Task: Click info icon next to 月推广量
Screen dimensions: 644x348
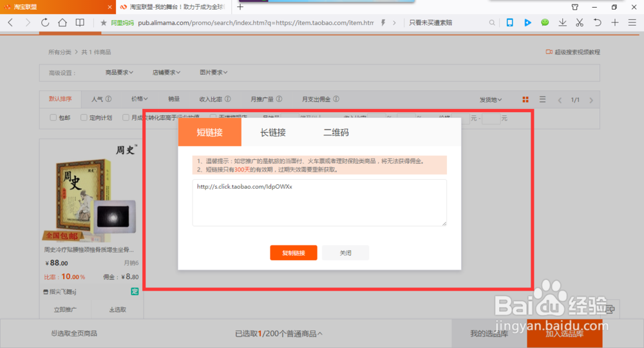Action: point(279,99)
